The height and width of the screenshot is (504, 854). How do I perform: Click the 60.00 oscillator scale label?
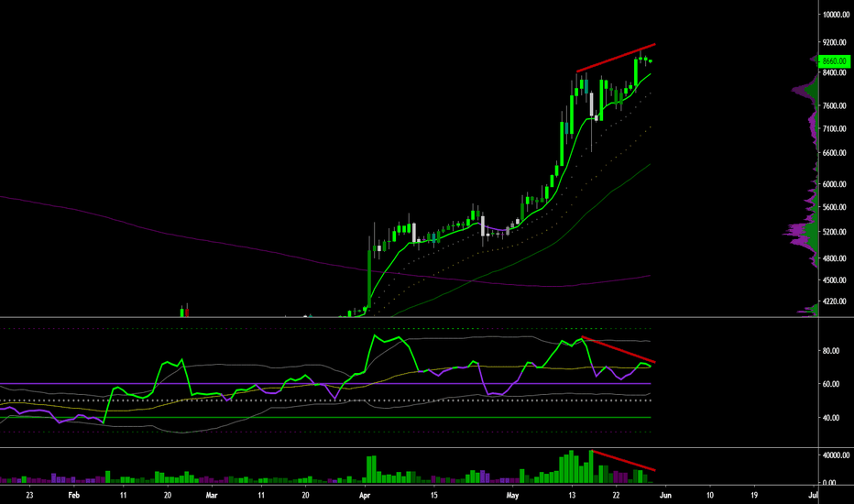[831, 384]
